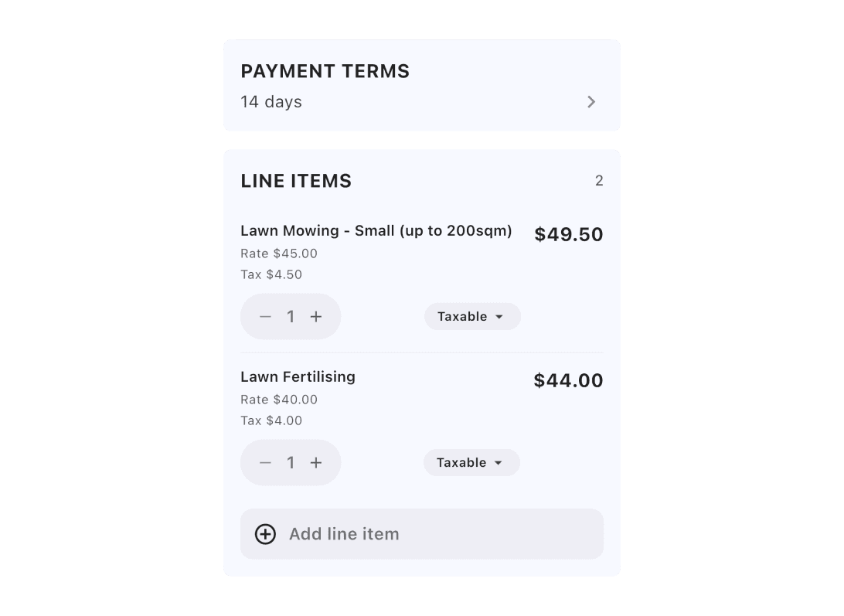The width and height of the screenshot is (844, 616).
Task: Click the line items count badge
Action: pyautogui.click(x=599, y=181)
